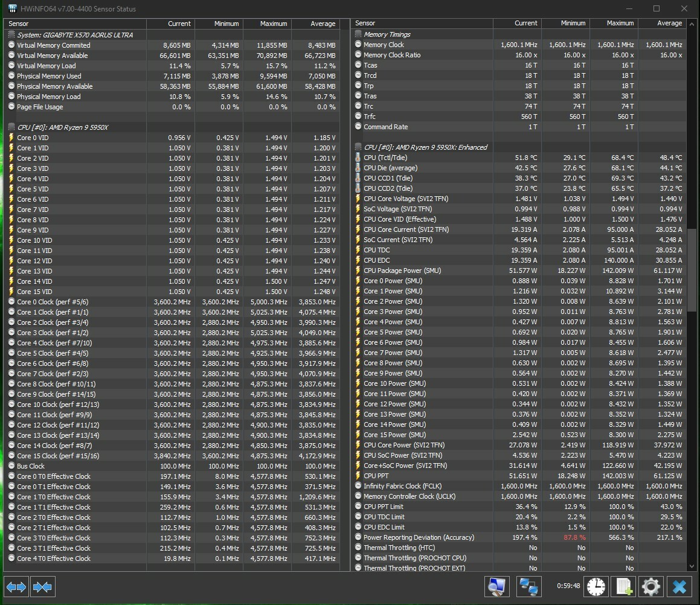The width and height of the screenshot is (700, 605).
Task: Click the right panel scrollbar up arrow
Action: (x=692, y=24)
